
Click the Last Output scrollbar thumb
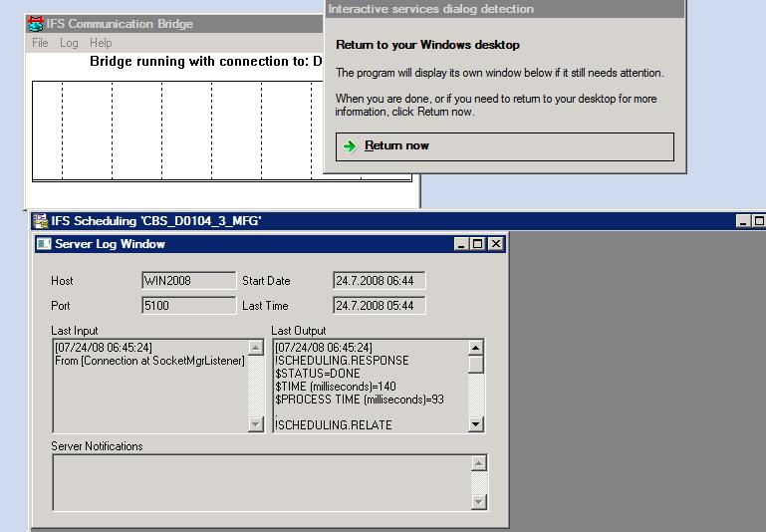476,364
